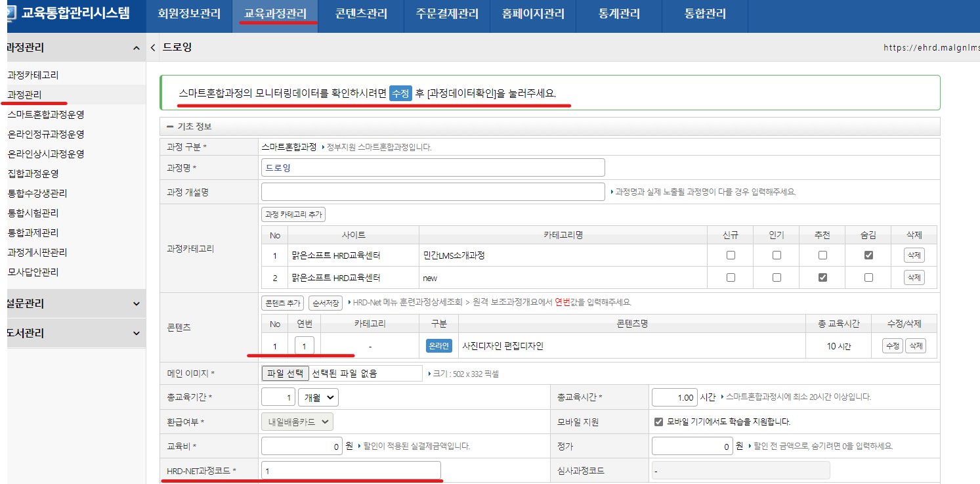The image size is (980, 484).
Task: Click 파일 선택 for main image
Action: [x=285, y=373]
